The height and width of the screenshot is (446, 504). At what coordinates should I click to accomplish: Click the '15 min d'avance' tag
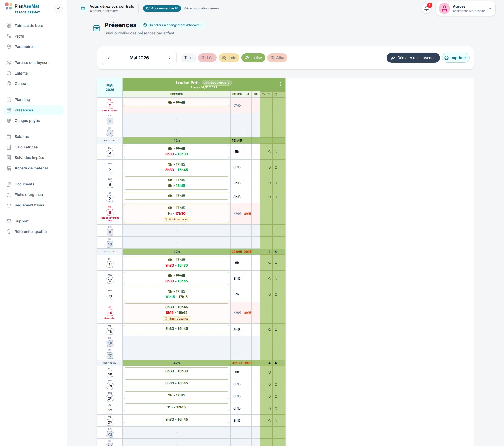tap(177, 319)
